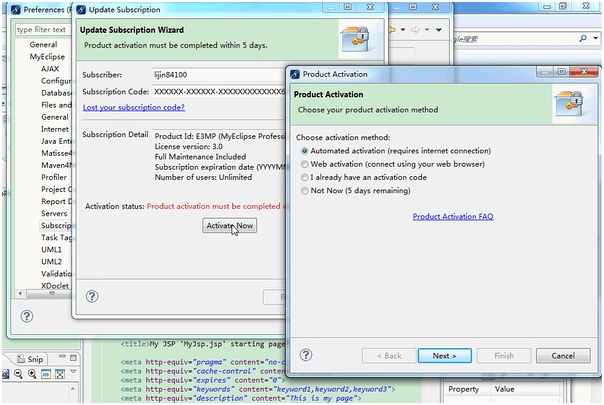Click the image icon left of zoom out
This screenshot has height=405, width=604.
pyautogui.click(x=5, y=373)
